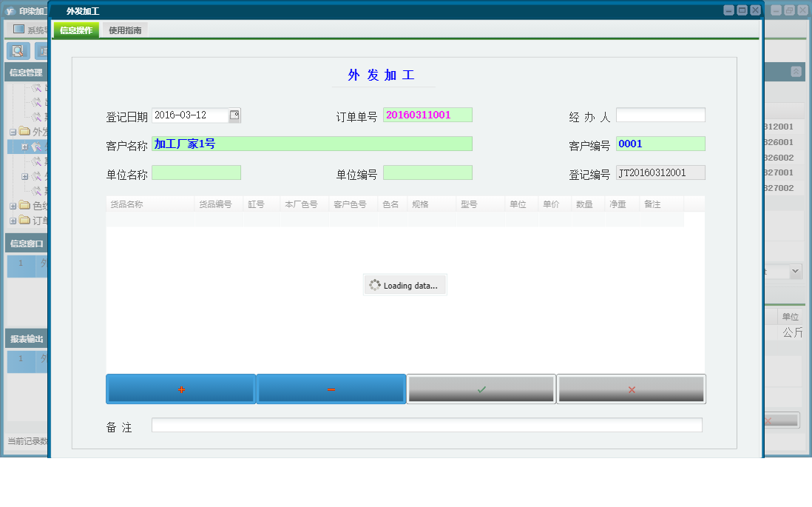The height and width of the screenshot is (507, 812).
Task: Select the grid's 单位 column header
Action: (521, 204)
